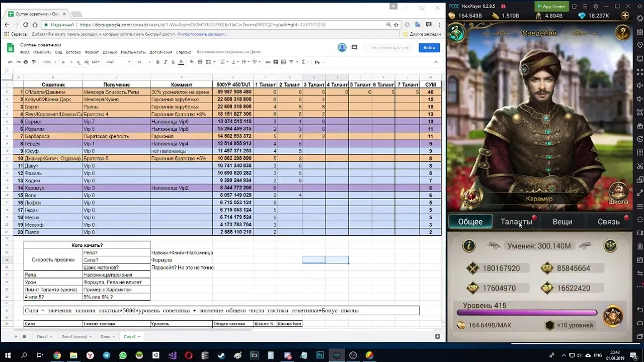Click the undo icon in Sheets toolbar
Viewport: 644px width, 362px height.
coord(11,62)
